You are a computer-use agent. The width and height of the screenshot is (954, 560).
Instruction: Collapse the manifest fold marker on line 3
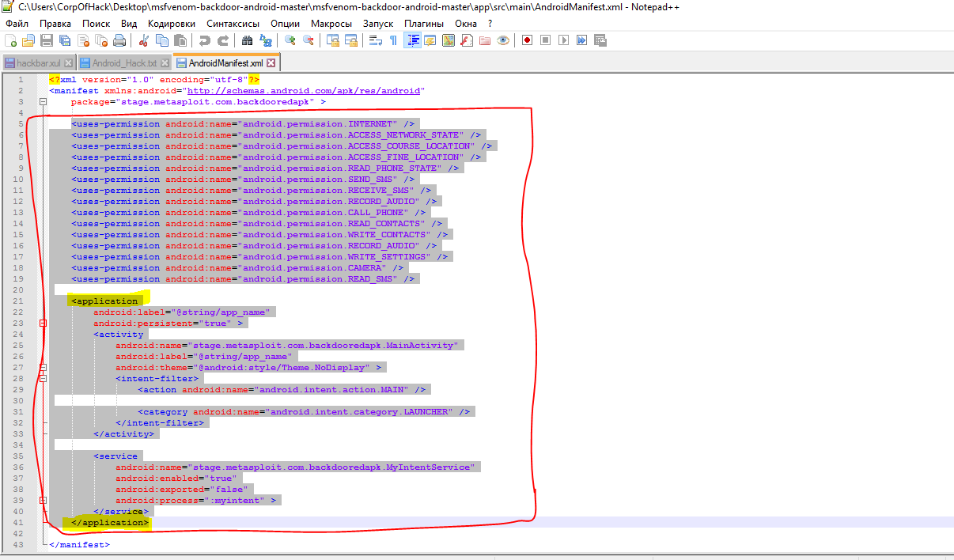tap(43, 102)
